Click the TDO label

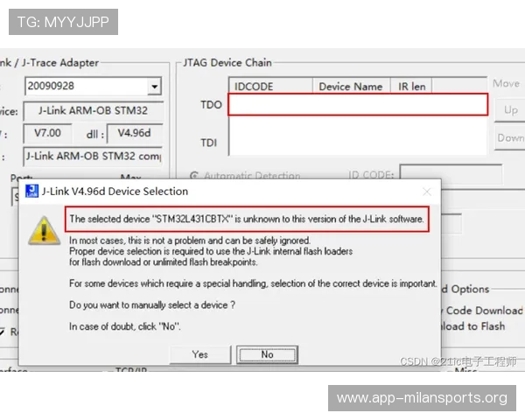pos(211,105)
